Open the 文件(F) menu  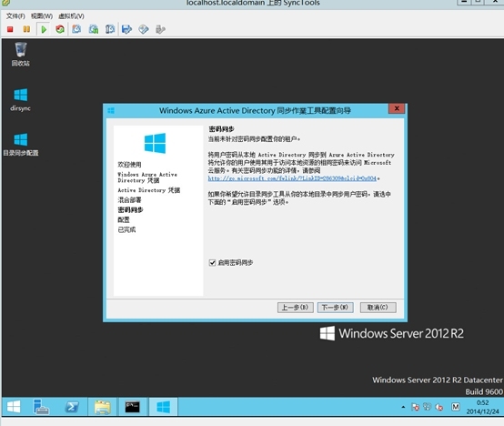(x=15, y=15)
